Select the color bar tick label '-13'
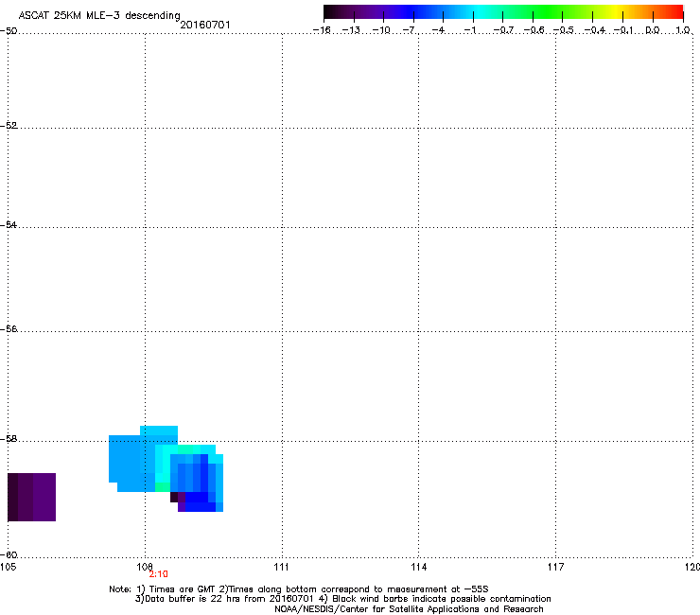Viewport: 700px width, 615px height. 351,30
